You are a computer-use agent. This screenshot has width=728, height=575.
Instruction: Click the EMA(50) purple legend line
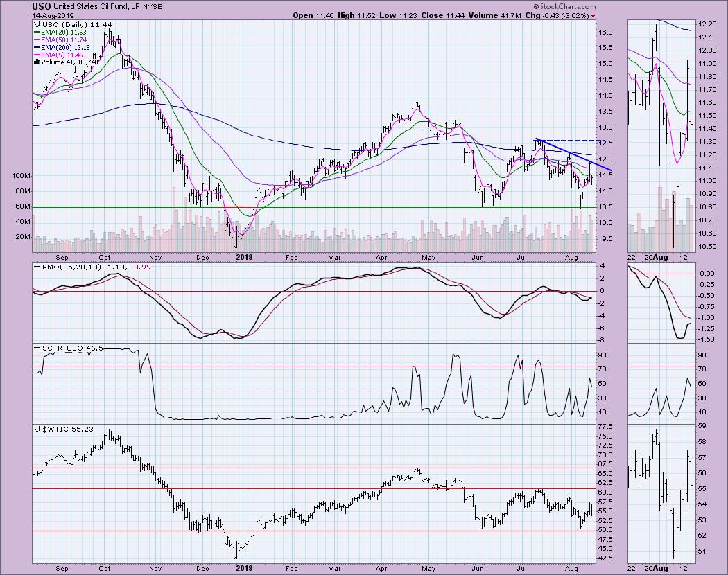37,40
